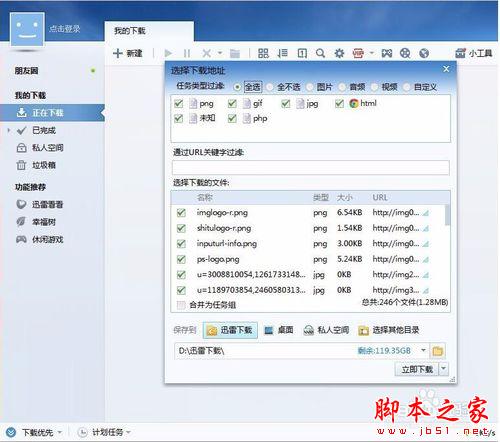Uncheck the jpg file type checkbox
This screenshot has width=500, height=442.
(x=286, y=104)
